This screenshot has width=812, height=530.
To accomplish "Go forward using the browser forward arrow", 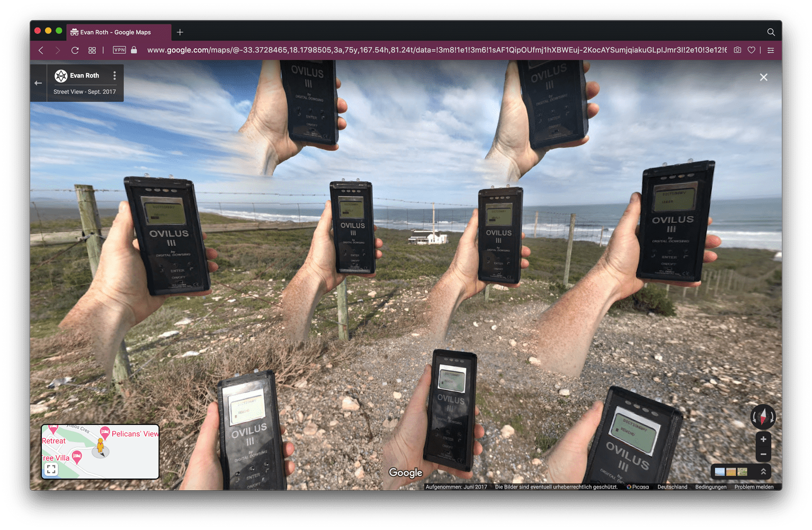I will point(58,50).
